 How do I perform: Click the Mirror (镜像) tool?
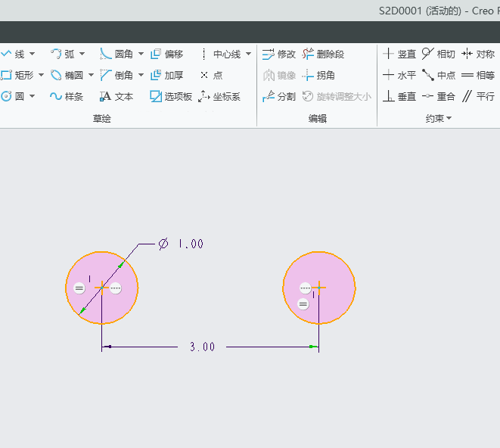(279, 76)
